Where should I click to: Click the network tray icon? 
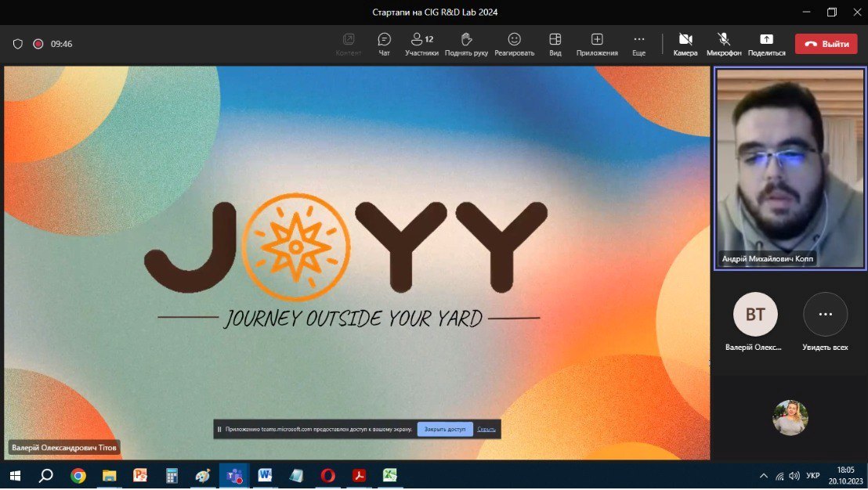coord(779,476)
